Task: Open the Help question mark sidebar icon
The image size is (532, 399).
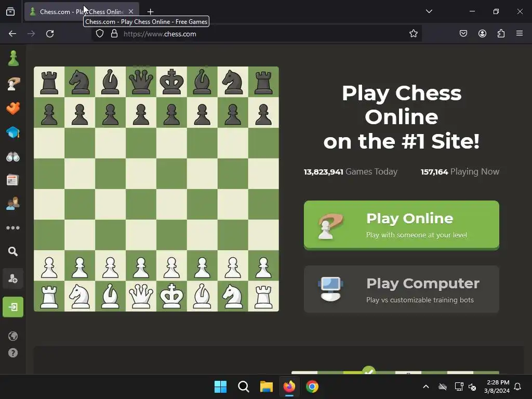Action: pyautogui.click(x=13, y=353)
